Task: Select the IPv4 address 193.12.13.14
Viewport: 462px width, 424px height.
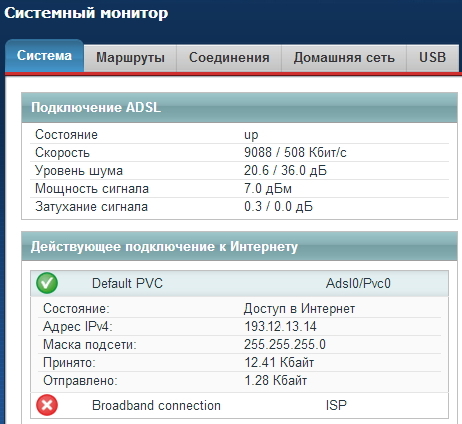Action: (280, 326)
